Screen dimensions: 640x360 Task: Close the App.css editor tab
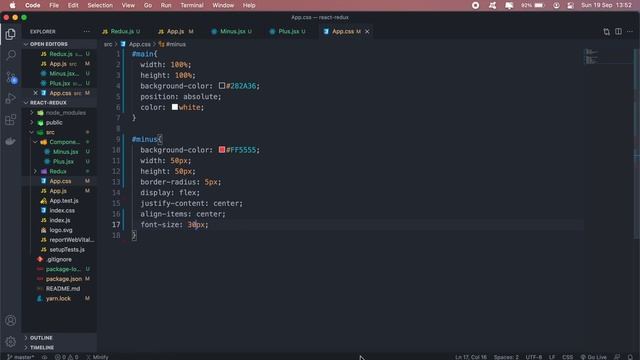[x=367, y=31]
